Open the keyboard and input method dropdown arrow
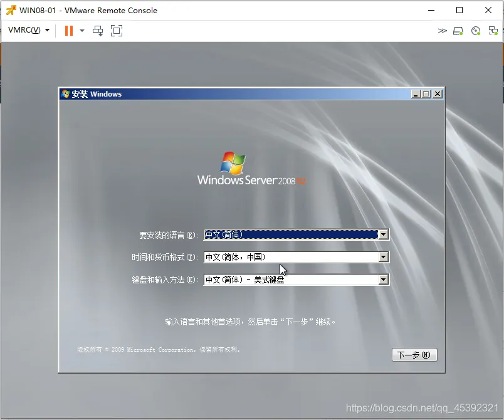The width and height of the screenshot is (504, 420). (383, 280)
